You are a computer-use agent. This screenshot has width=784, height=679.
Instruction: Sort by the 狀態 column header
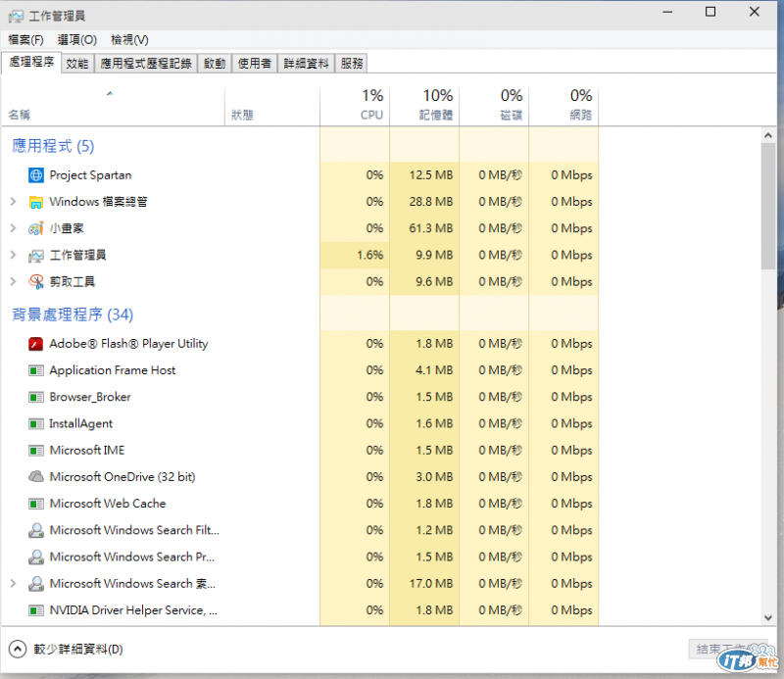tap(272, 106)
